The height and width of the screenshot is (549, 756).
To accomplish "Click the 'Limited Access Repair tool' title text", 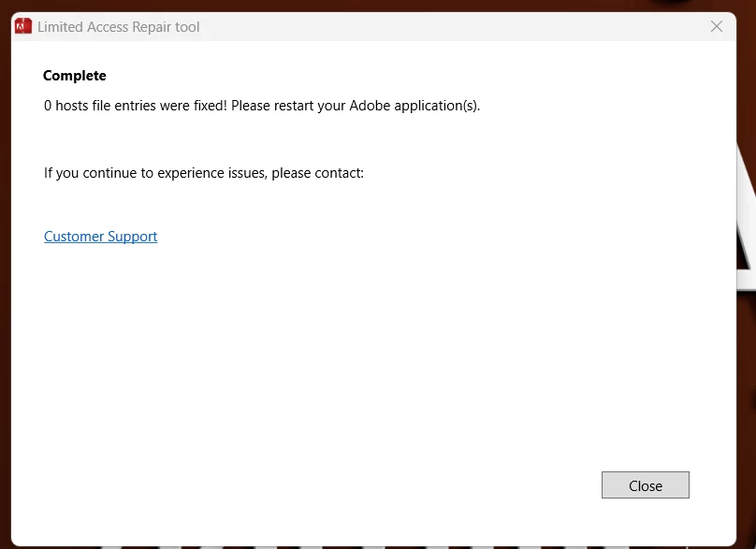I will (x=119, y=27).
